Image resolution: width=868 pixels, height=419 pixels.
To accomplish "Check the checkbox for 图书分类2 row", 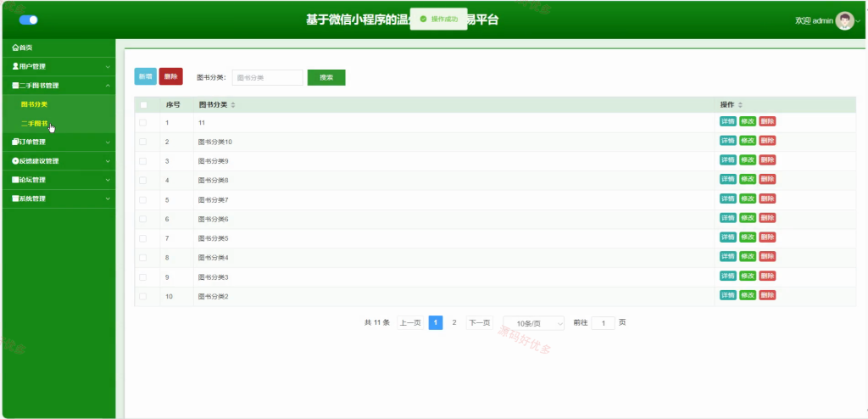I will (x=142, y=297).
